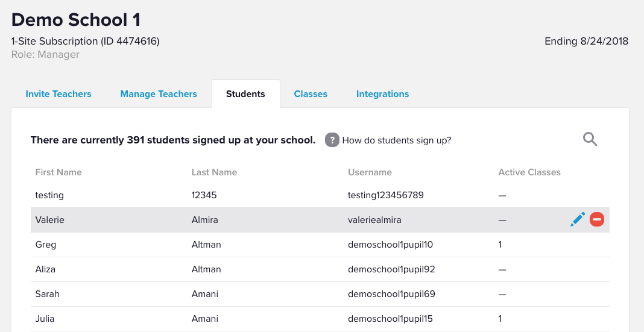Click username demoschool1pupil15 for Julia Amani
This screenshot has width=644, height=332.
(x=390, y=319)
